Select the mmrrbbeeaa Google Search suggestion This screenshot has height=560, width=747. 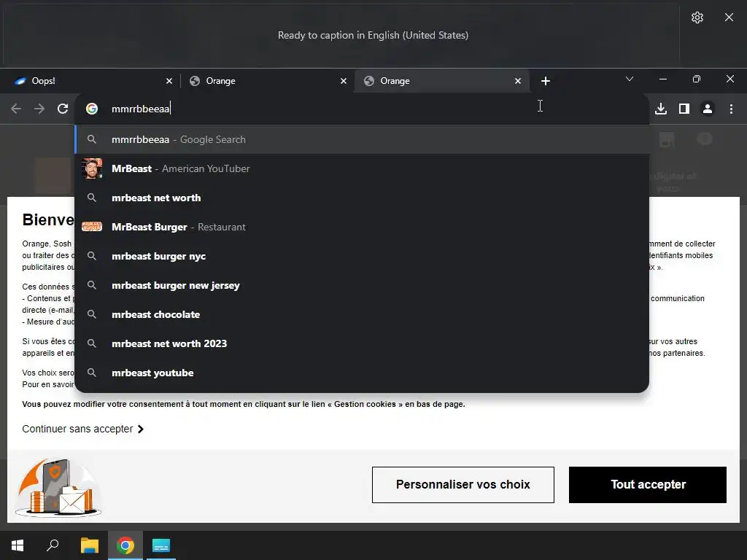pos(362,139)
